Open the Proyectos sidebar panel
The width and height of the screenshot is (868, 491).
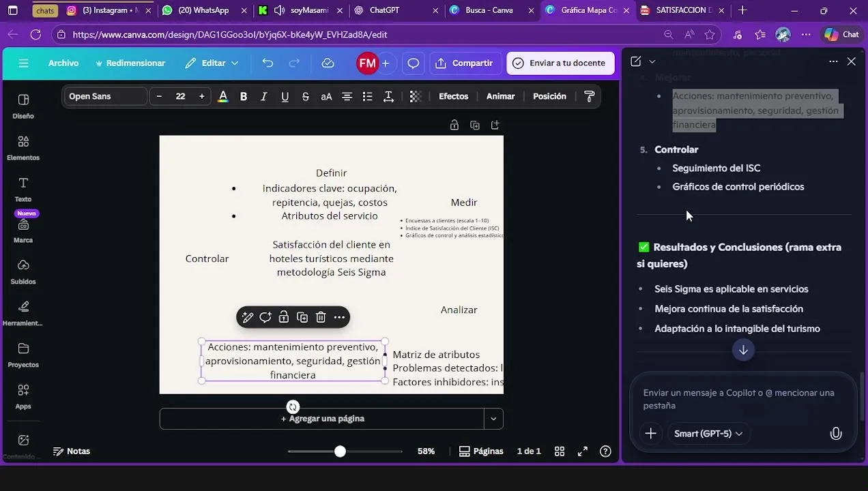tap(23, 355)
